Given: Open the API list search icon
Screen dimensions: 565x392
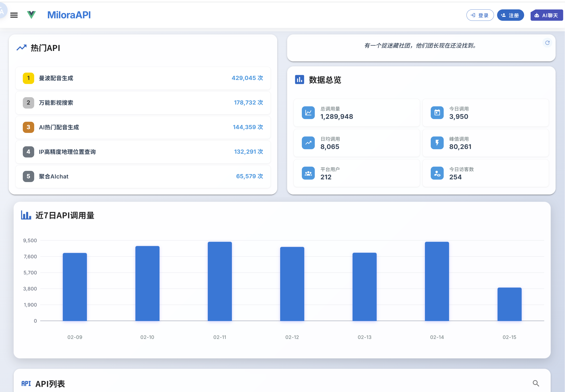Looking at the screenshot, I should pyautogui.click(x=536, y=383).
